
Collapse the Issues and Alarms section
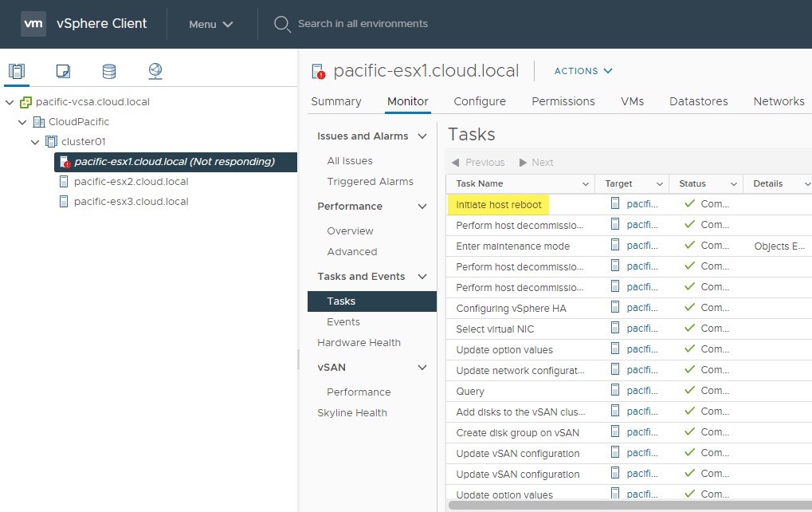click(x=422, y=136)
